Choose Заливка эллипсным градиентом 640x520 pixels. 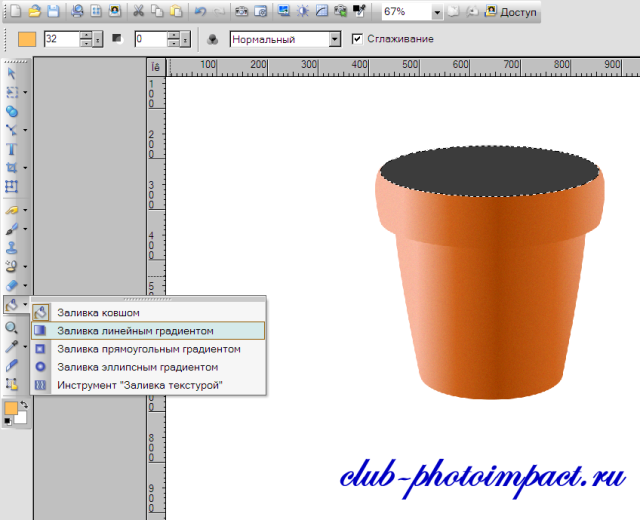tap(149, 367)
